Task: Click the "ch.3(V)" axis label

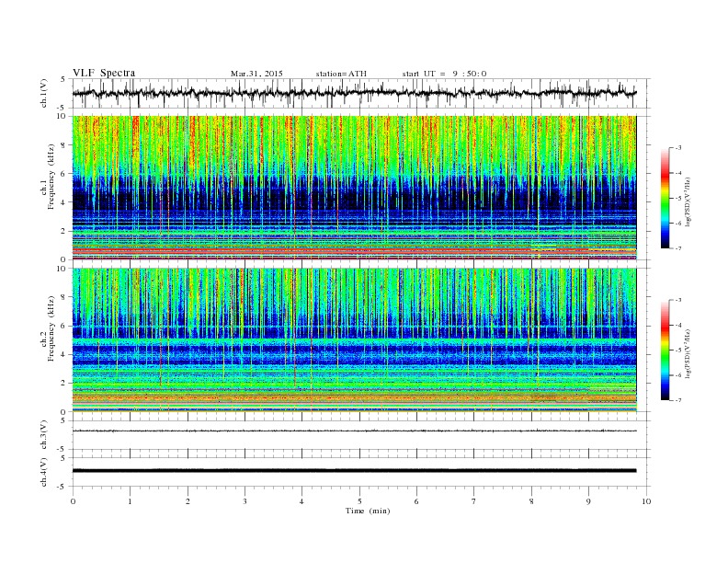Action: [44, 435]
